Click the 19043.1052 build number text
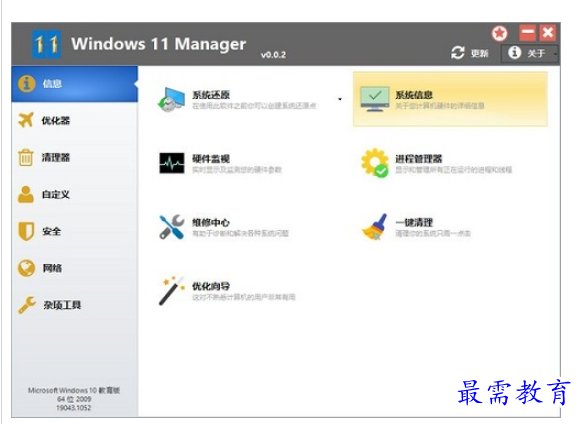 click(74, 408)
